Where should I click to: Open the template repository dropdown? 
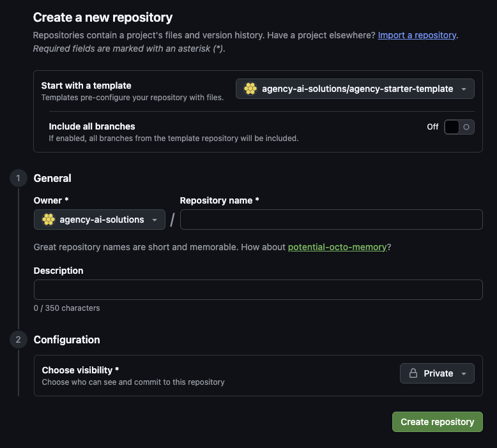(x=355, y=89)
